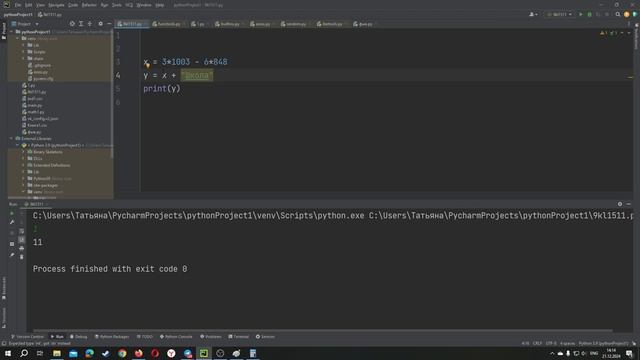Image resolution: width=640 pixels, height=360 pixels.
Task: Open the Project view selector dropdown
Action: (25, 24)
